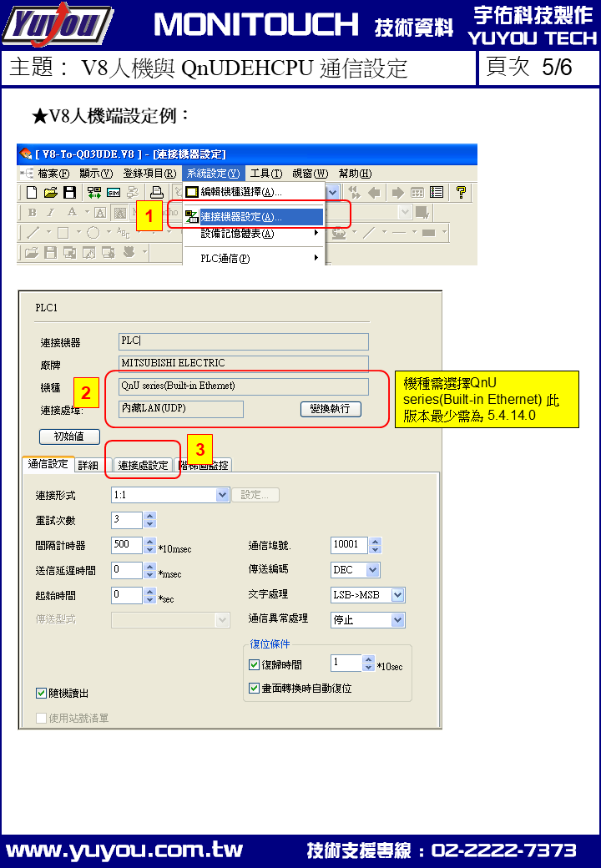Click the Italic I formatting icon

pyautogui.click(x=50, y=212)
